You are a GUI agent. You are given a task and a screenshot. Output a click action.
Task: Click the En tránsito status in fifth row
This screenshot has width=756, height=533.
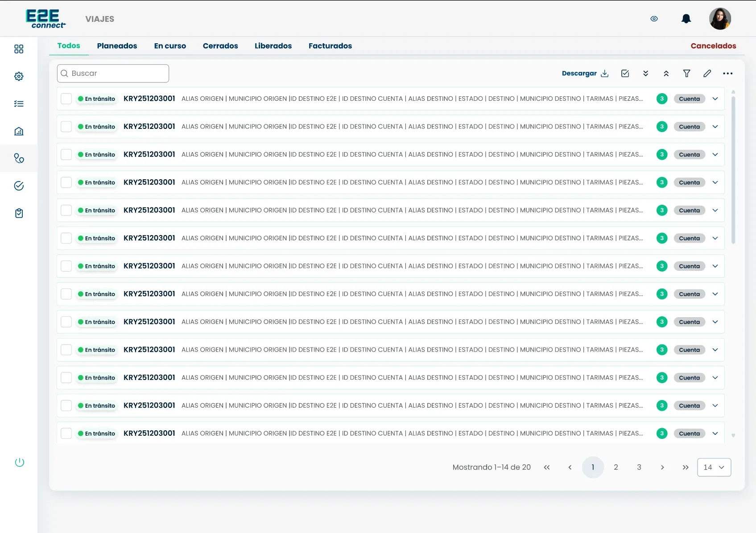point(97,211)
